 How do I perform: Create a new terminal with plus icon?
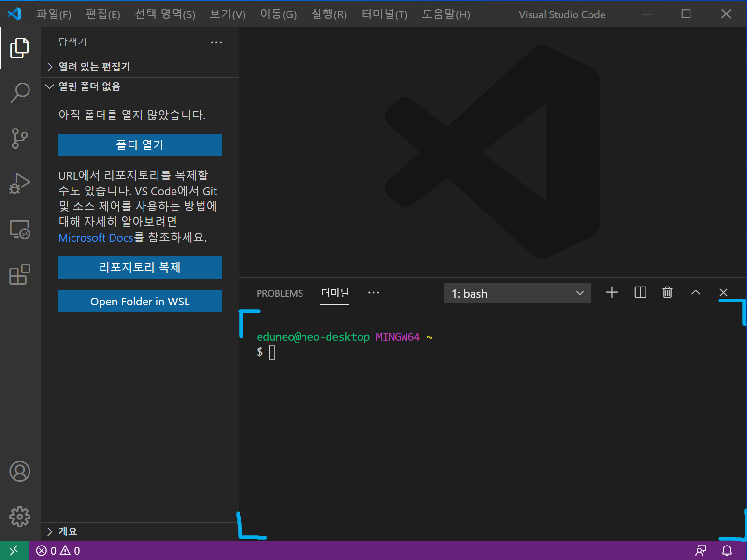click(612, 292)
